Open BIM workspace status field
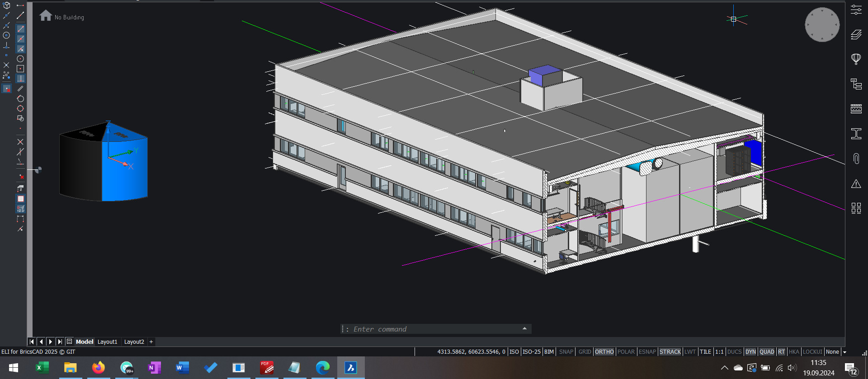 (549, 351)
